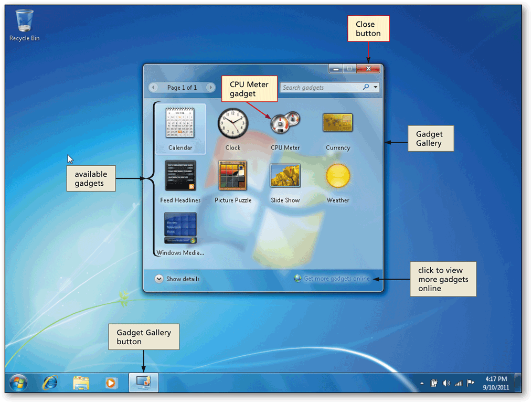Click the Windows Media... label text

tap(180, 253)
